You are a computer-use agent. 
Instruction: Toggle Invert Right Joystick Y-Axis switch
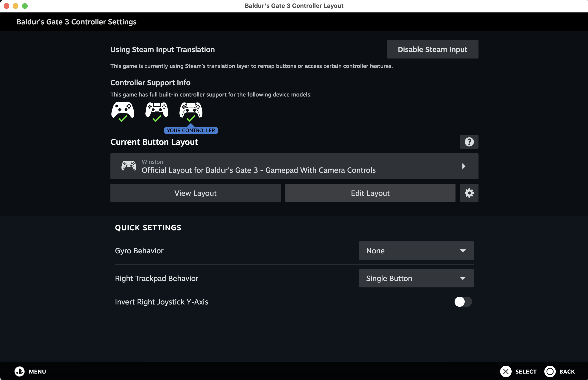coord(463,302)
